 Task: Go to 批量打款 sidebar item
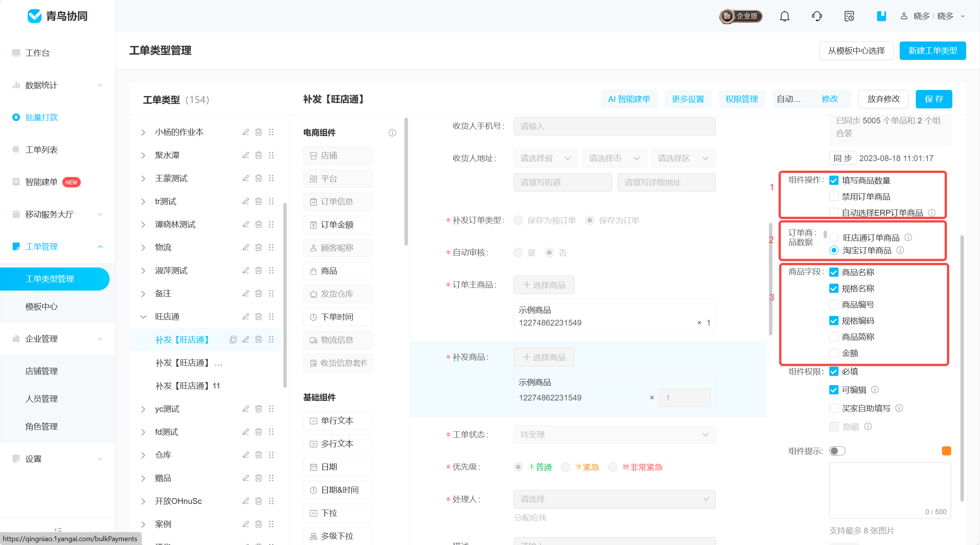pyautogui.click(x=42, y=118)
